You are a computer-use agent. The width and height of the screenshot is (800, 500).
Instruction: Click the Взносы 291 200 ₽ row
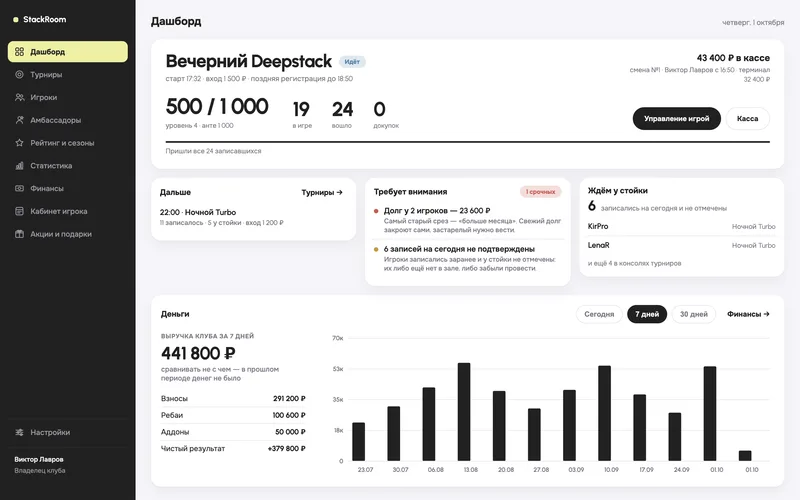233,398
